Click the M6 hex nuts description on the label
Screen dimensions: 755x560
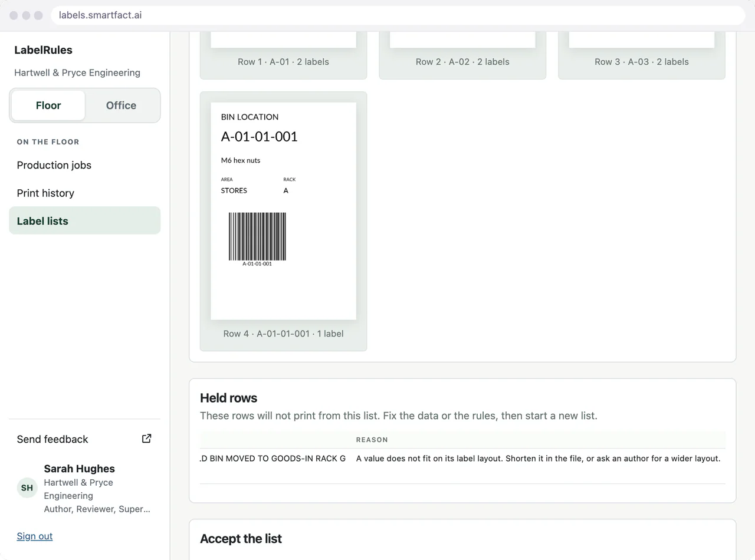pyautogui.click(x=241, y=160)
